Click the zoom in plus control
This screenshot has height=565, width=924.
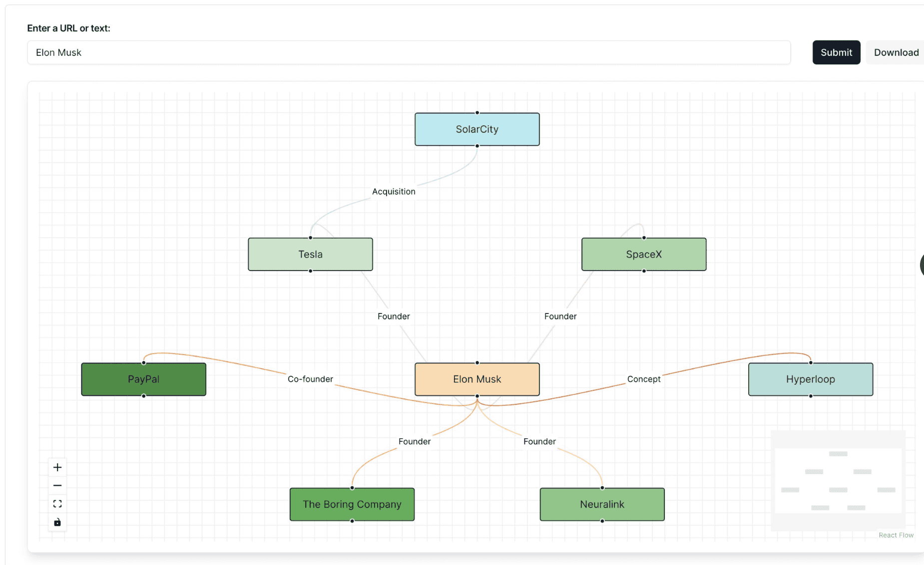coord(57,467)
